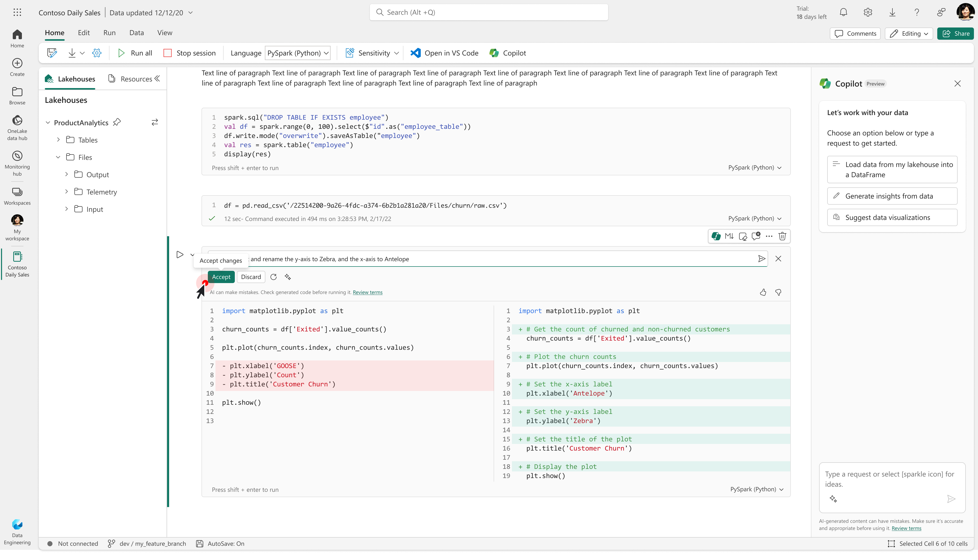Click the Accept button
Viewport: 978px width, 560px height.
(221, 277)
